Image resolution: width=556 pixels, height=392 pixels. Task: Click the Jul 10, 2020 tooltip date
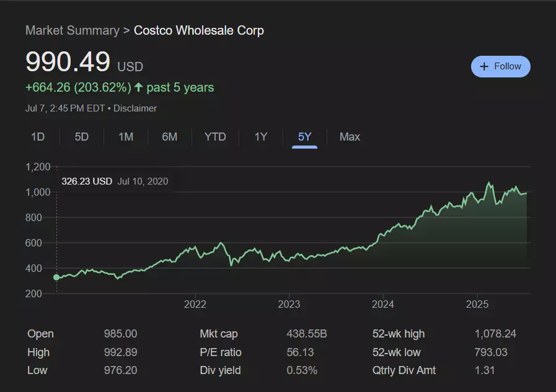(143, 181)
